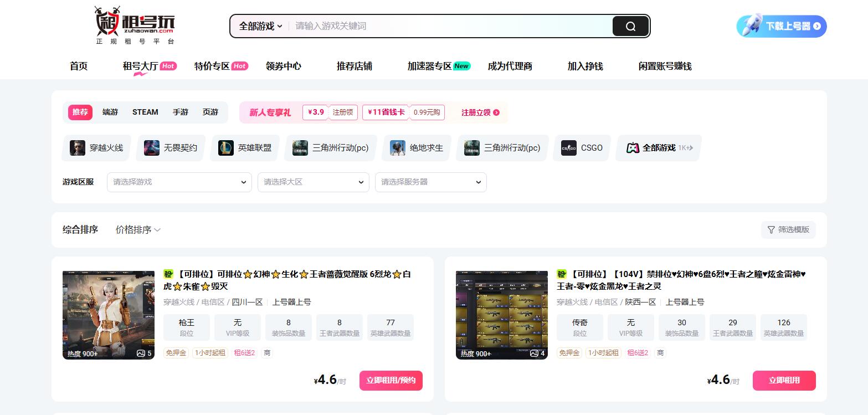This screenshot has height=415, width=868.
Task: Open the 成为代理商 nav item
Action: point(510,66)
